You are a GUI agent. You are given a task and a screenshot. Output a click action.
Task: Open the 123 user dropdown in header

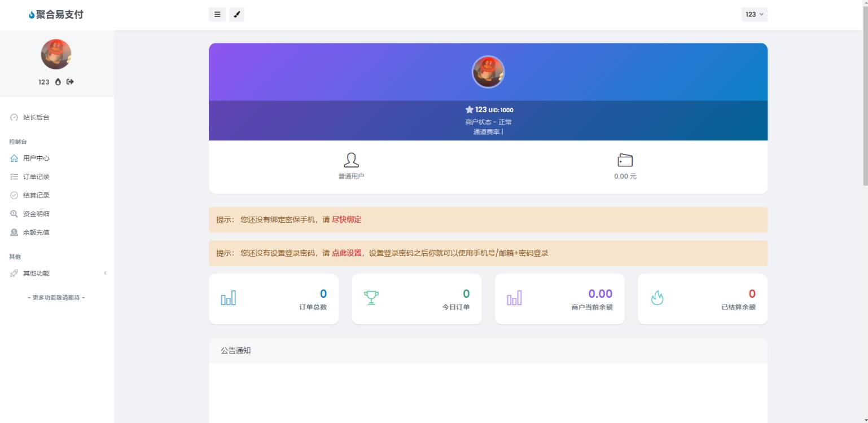pos(754,15)
